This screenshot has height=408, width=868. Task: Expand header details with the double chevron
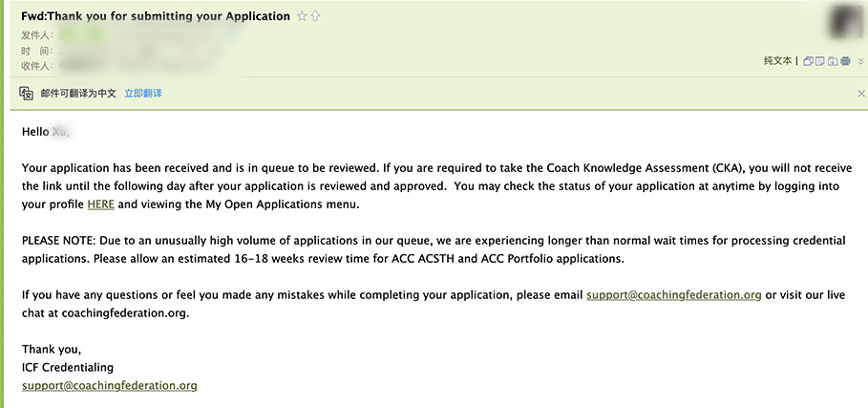tap(860, 61)
